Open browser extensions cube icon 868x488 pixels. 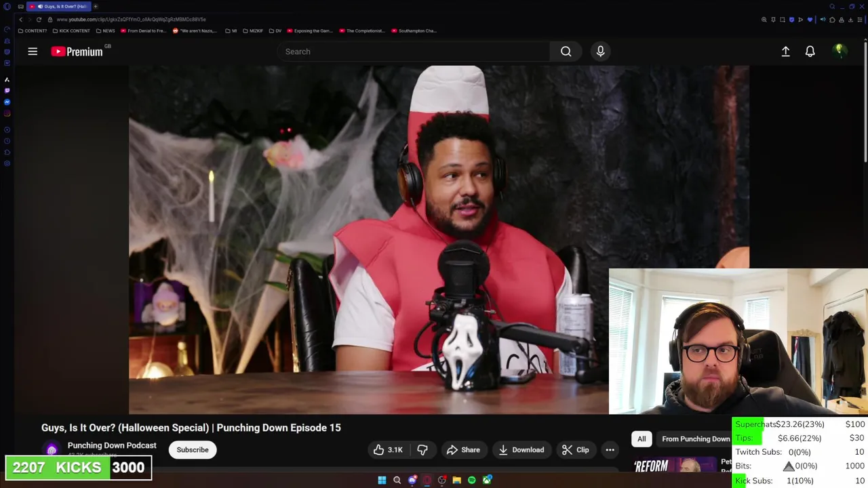click(832, 20)
